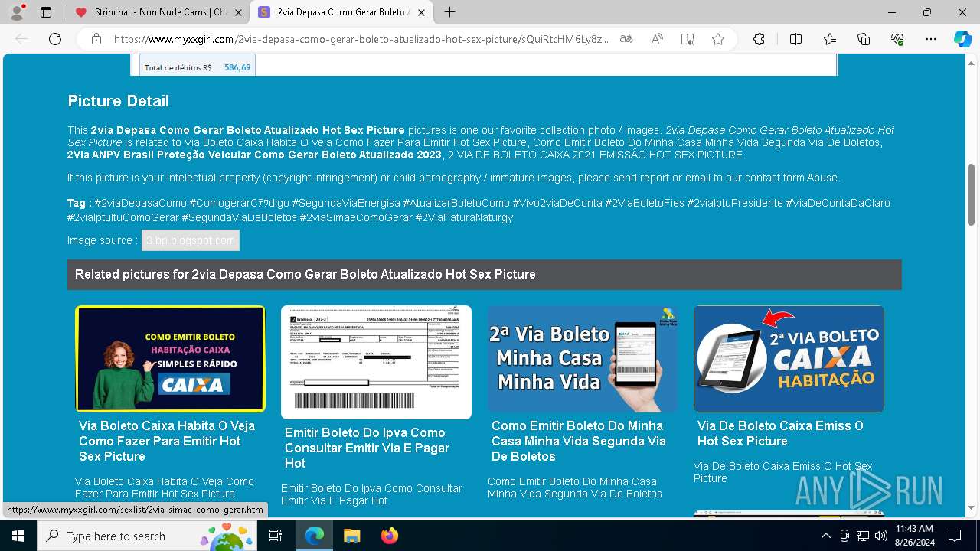Open browser extensions menu

[x=759, y=39]
